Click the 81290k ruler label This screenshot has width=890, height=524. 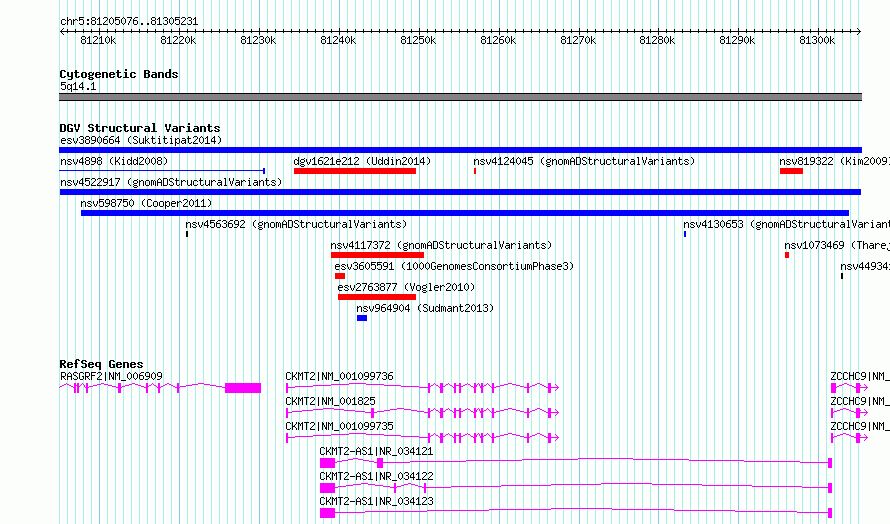[737, 40]
